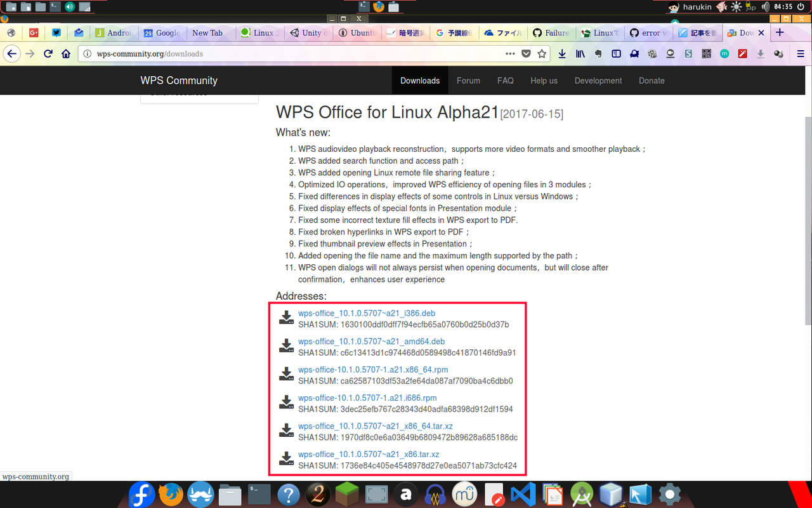812x508 pixels.
Task: Switch to the New Tab tab
Action: [207, 33]
